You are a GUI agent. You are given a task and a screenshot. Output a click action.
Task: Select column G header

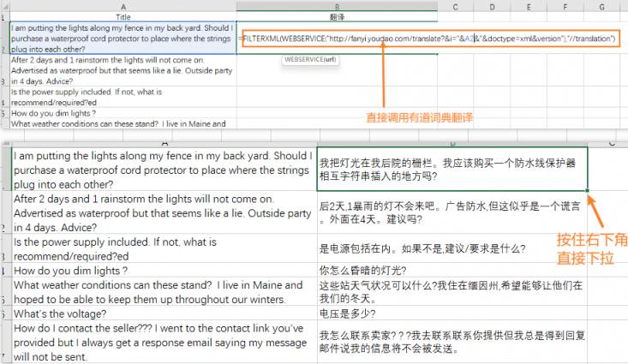point(601,6)
